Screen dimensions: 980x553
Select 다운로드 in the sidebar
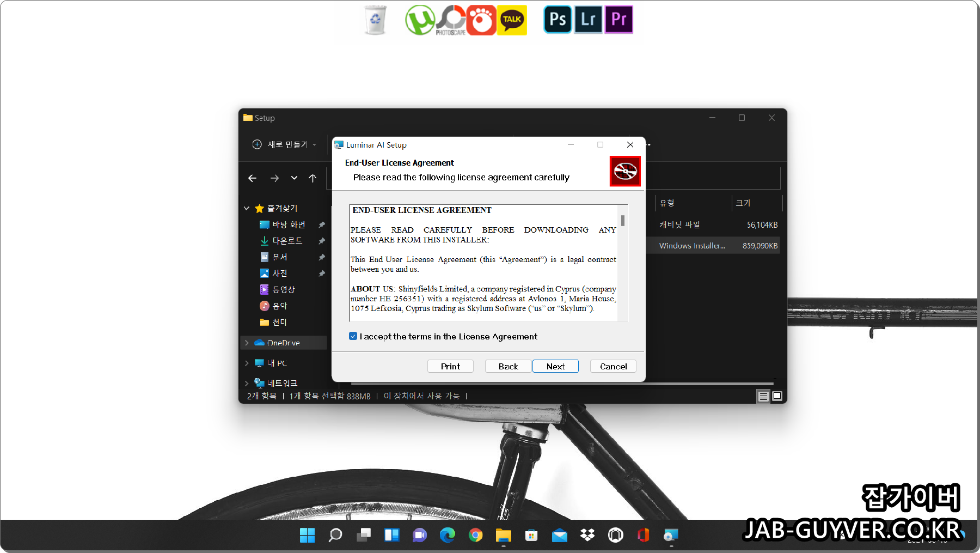(x=287, y=240)
